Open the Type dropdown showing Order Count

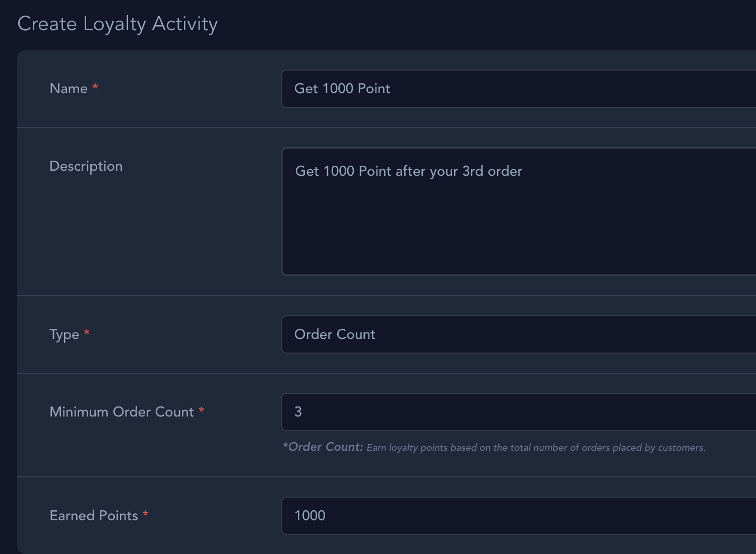519,334
